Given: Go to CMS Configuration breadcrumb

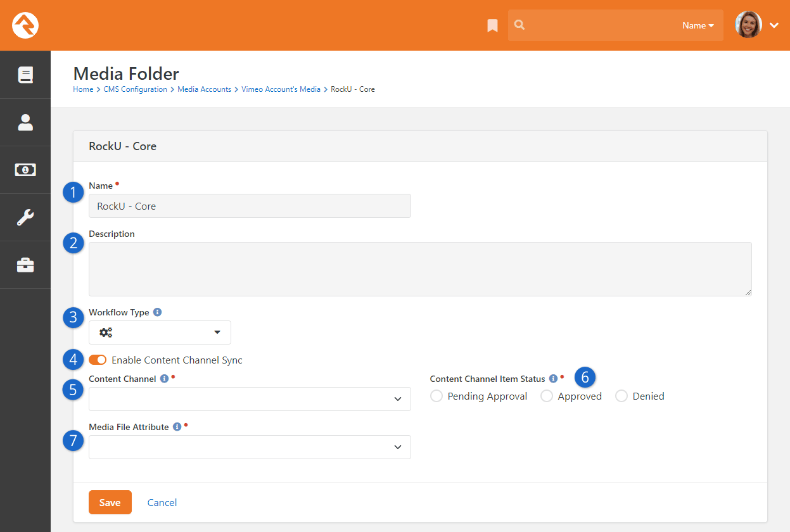Looking at the screenshot, I should coord(135,89).
